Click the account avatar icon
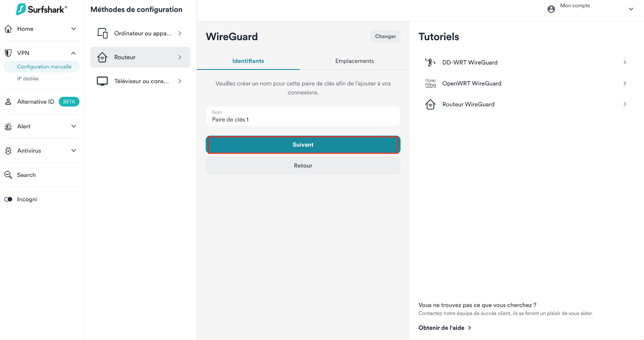Image resolution: width=644 pixels, height=340 pixels. (551, 9)
